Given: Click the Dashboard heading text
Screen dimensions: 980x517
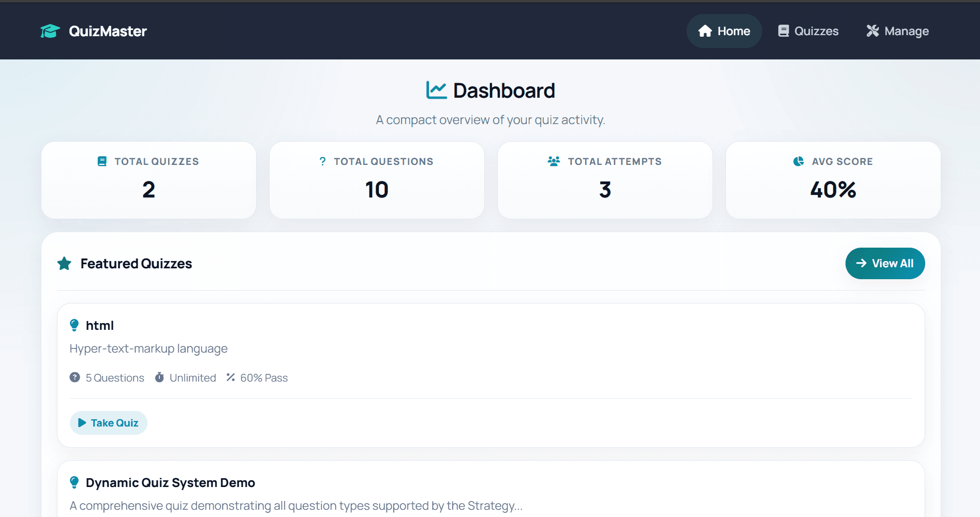Looking at the screenshot, I should pyautogui.click(x=504, y=90).
